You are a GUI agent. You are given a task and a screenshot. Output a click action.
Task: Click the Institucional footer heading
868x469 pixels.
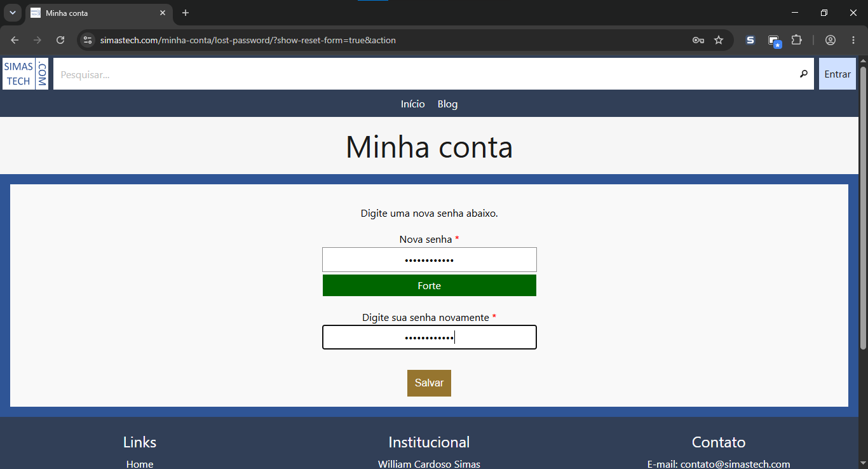(x=429, y=442)
